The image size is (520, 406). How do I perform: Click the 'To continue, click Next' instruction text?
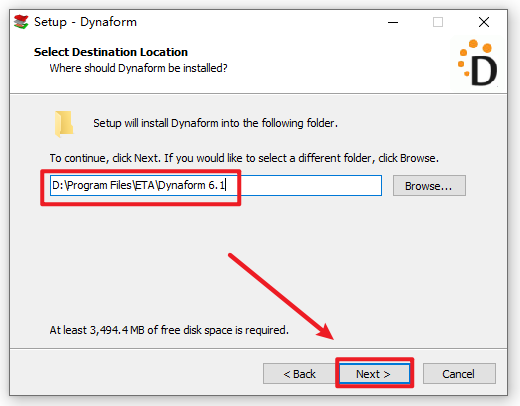pos(244,158)
